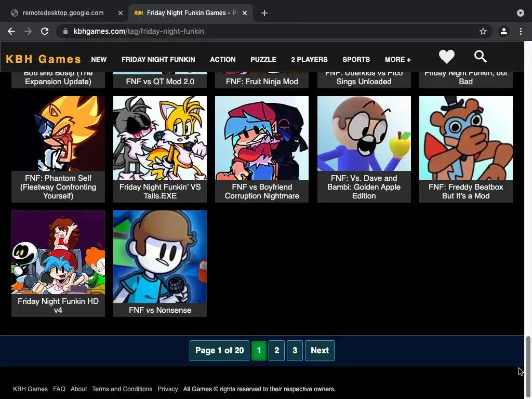Open the site search magnifier icon
The image size is (532, 399).
pos(481,56)
